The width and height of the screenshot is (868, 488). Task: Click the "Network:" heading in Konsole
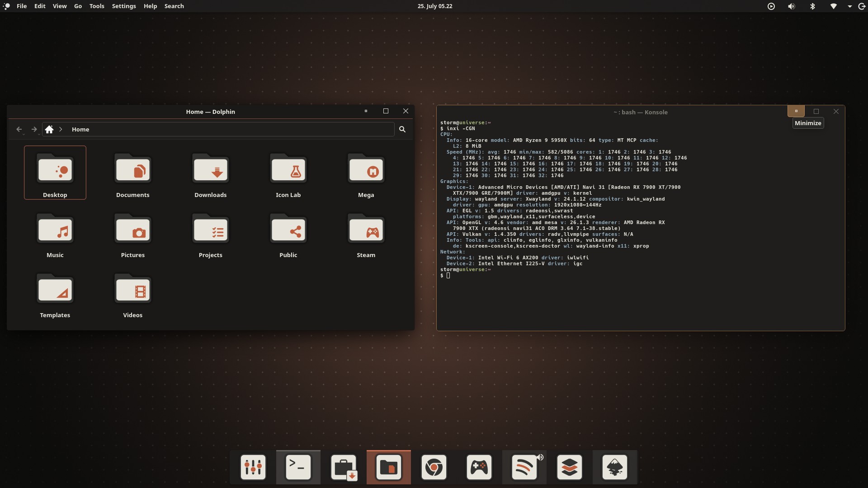pos(453,252)
